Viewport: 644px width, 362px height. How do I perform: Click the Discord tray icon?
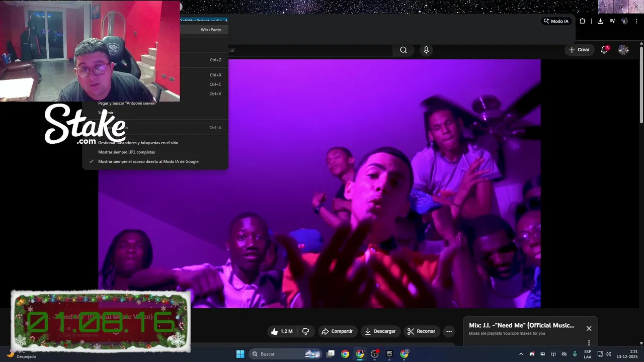coord(532,354)
